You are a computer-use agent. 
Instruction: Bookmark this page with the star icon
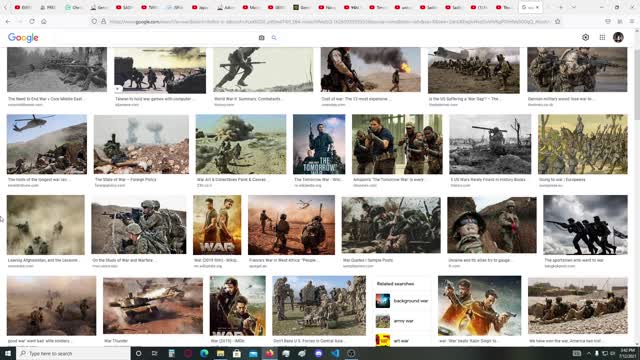[558, 21]
